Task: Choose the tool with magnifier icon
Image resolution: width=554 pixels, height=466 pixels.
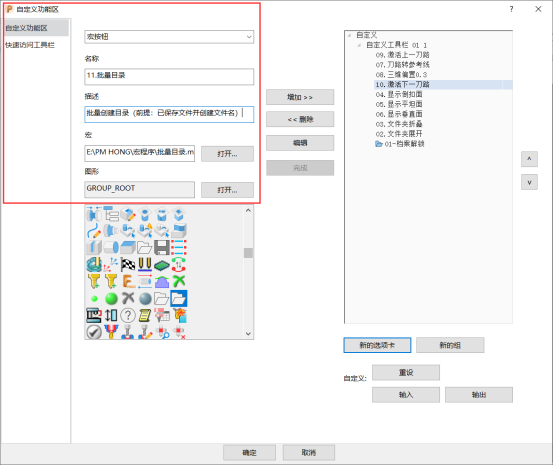Action: tap(162, 332)
